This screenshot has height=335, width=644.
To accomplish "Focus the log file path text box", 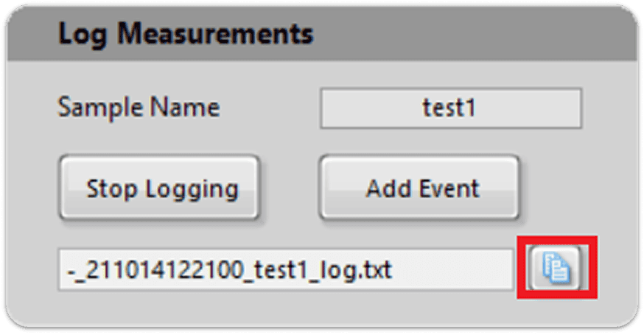I will (x=284, y=269).
